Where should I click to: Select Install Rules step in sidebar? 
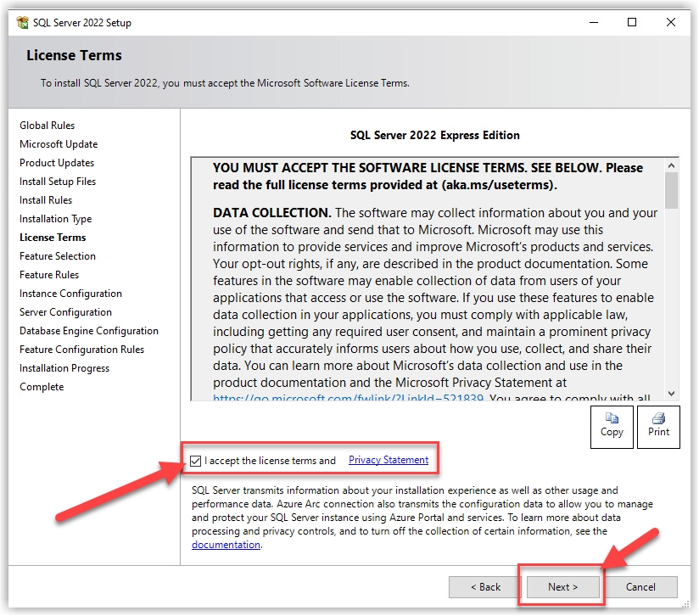tap(46, 200)
